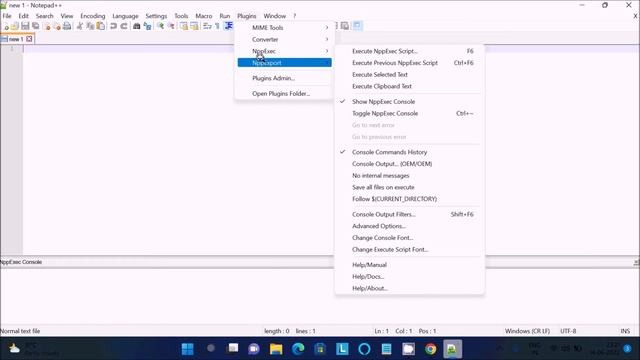This screenshot has height=360, width=640.
Task: Click the Close All toolbar icon
Action: point(57,27)
